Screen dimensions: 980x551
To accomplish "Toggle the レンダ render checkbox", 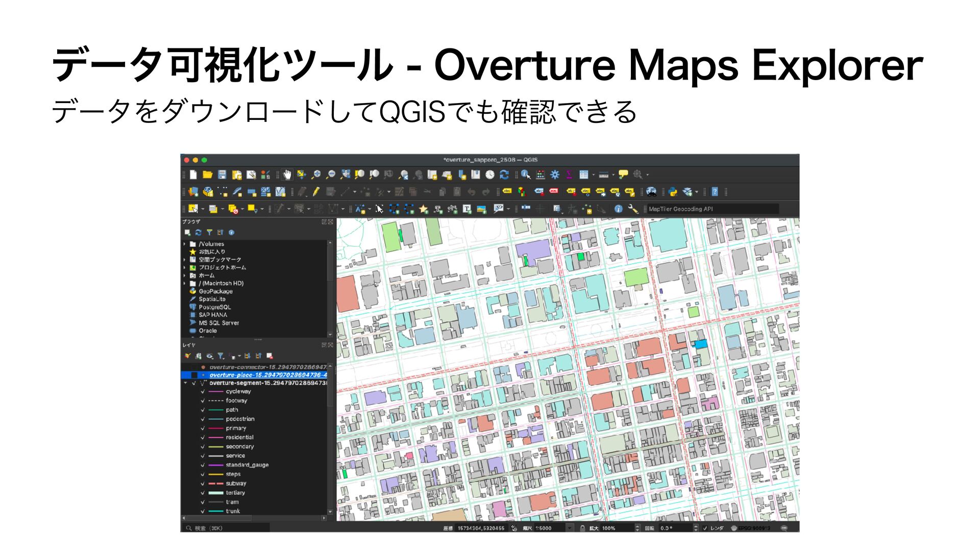I will (705, 528).
